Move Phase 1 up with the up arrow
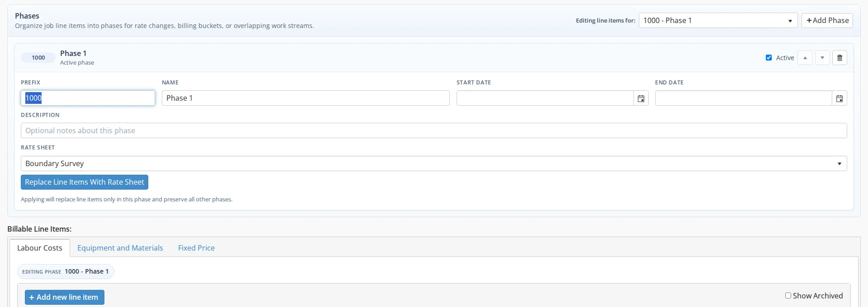Screen dimensions: 868x307 tap(805, 58)
